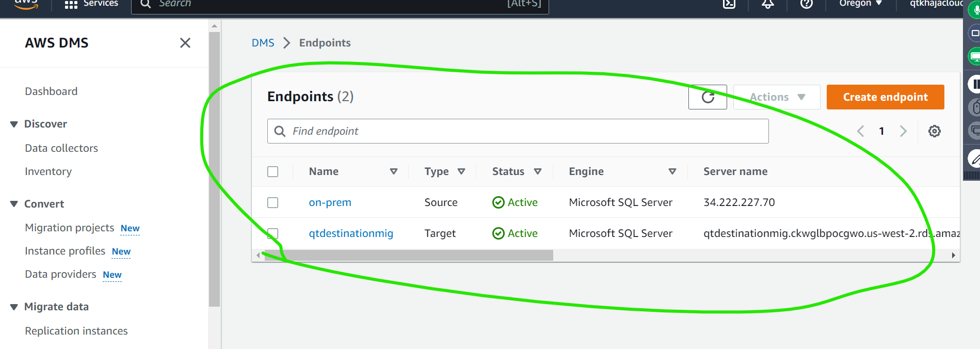
Task: Collapse the Migrate data section
Action: (x=14, y=307)
